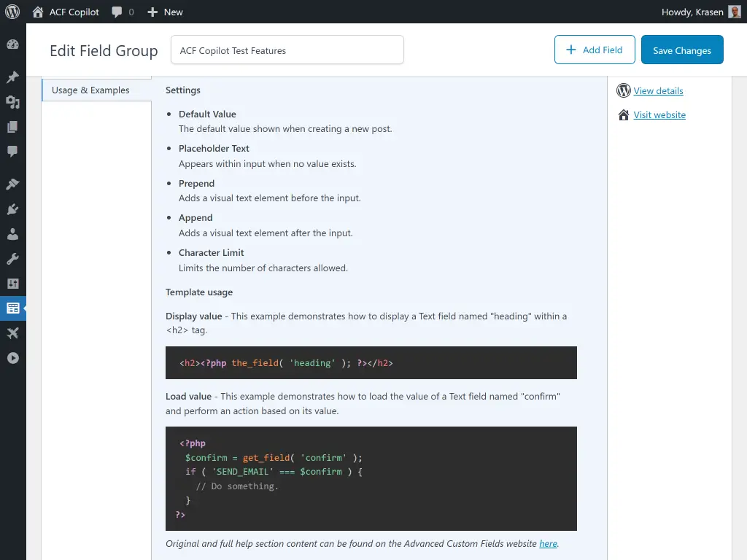Open the New menu in the admin bar
747x560 pixels.
click(x=164, y=12)
